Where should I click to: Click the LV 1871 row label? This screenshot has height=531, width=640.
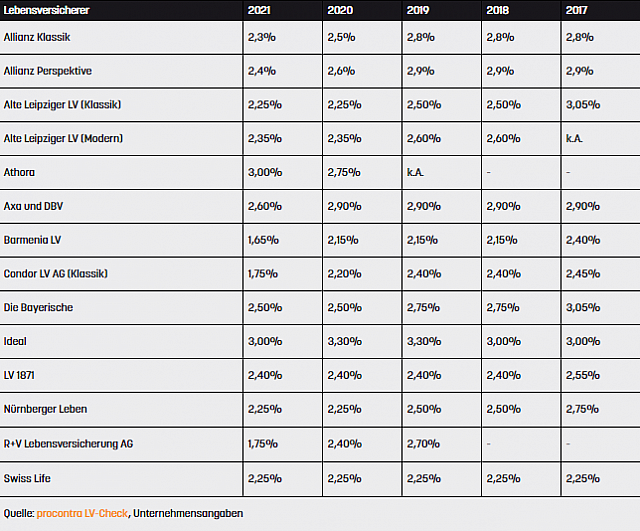(24, 375)
